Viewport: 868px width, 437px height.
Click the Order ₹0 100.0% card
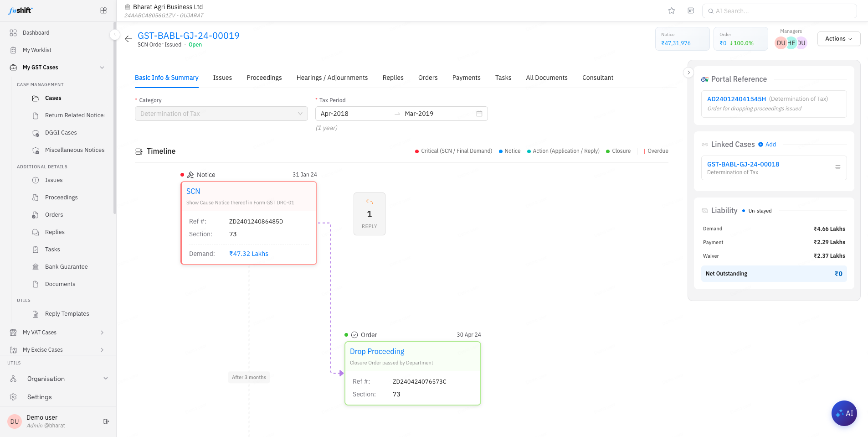click(x=741, y=39)
